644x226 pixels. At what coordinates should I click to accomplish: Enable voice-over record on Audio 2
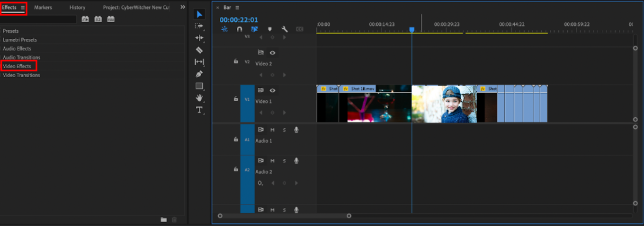tap(296, 161)
